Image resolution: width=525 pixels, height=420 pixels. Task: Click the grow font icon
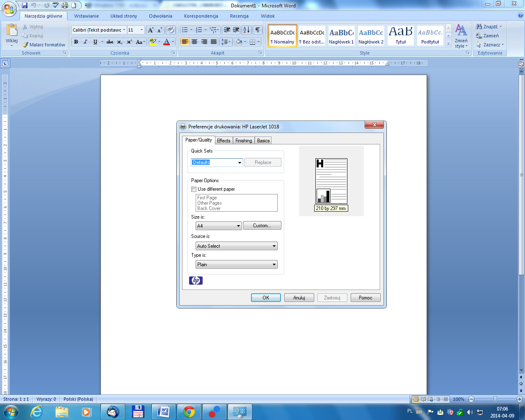(151, 30)
